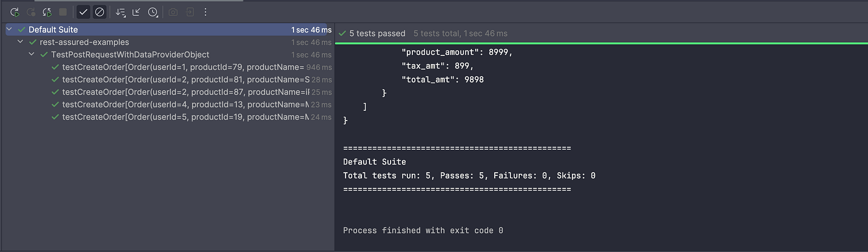Click the '23 ms' duration value

321,105
